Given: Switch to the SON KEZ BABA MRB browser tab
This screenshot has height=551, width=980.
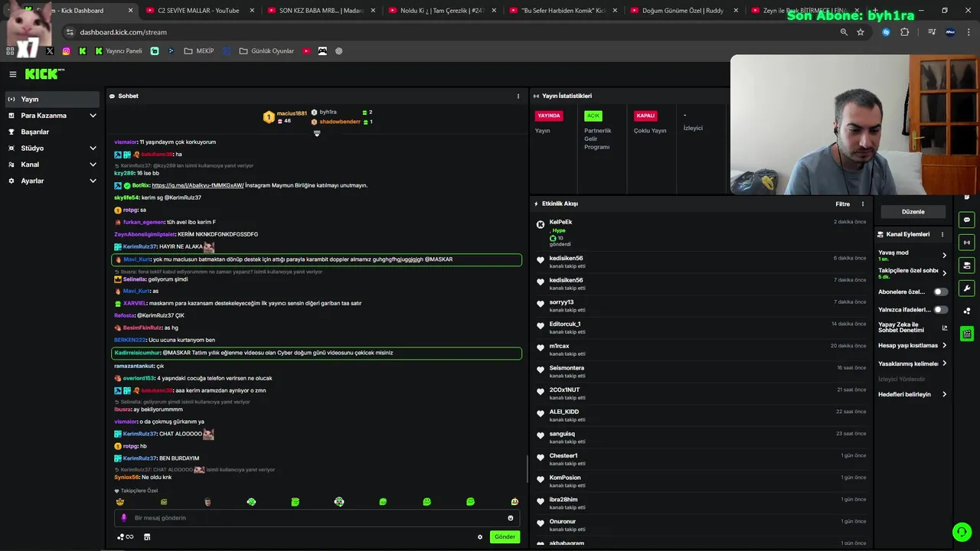Looking at the screenshot, I should pyautogui.click(x=321, y=11).
